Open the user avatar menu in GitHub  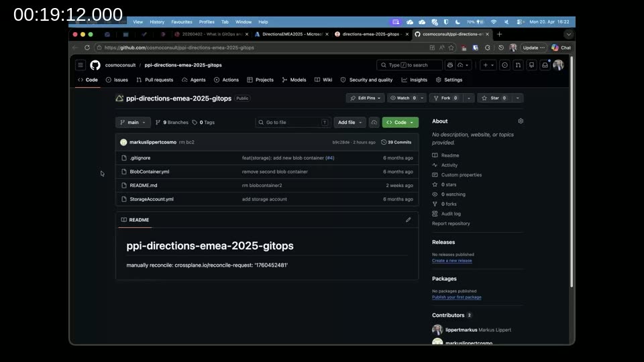[558, 65]
